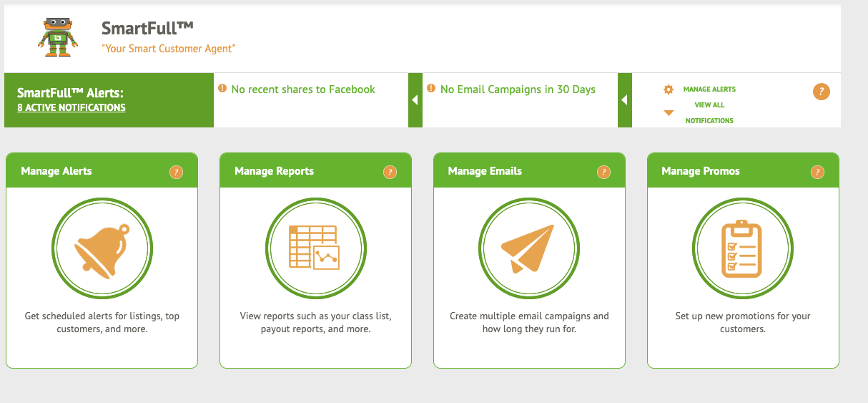Open help icon on Manage Emails card

(603, 172)
